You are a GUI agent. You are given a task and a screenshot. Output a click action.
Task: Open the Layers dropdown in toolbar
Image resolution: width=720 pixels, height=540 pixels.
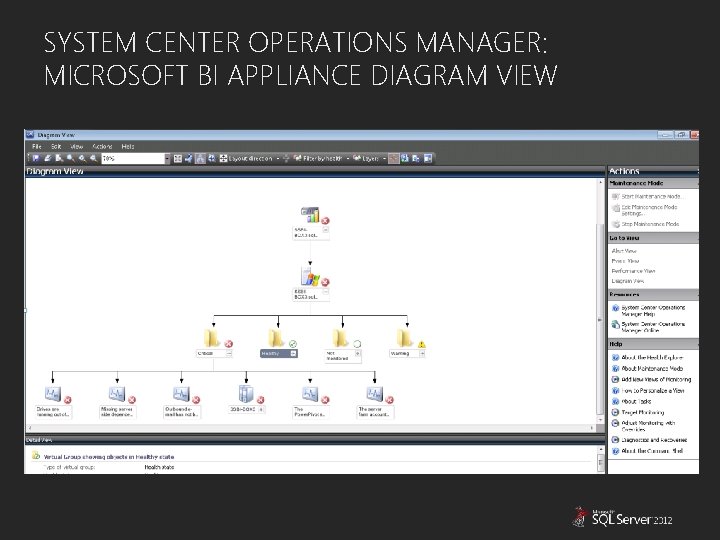click(369, 158)
